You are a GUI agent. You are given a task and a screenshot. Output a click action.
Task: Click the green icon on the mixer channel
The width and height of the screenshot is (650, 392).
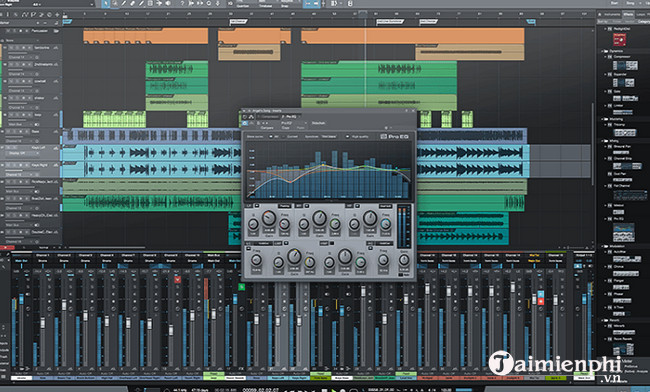click(241, 286)
